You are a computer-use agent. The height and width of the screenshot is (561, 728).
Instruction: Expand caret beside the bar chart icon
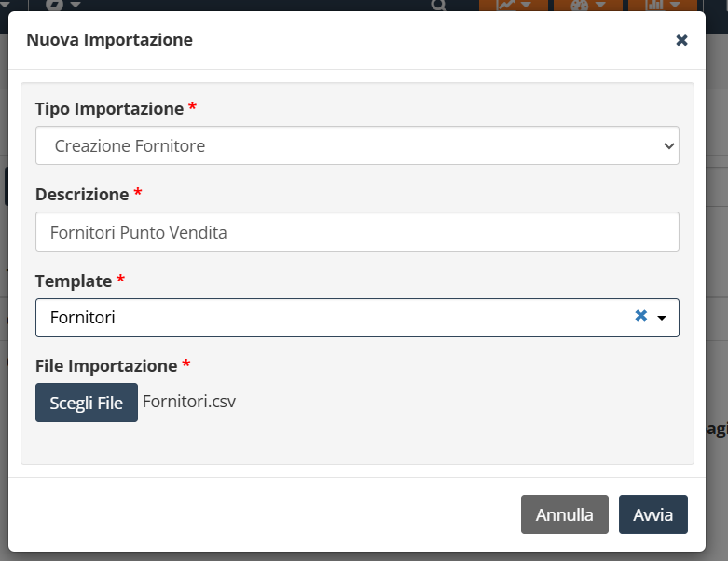675,5
